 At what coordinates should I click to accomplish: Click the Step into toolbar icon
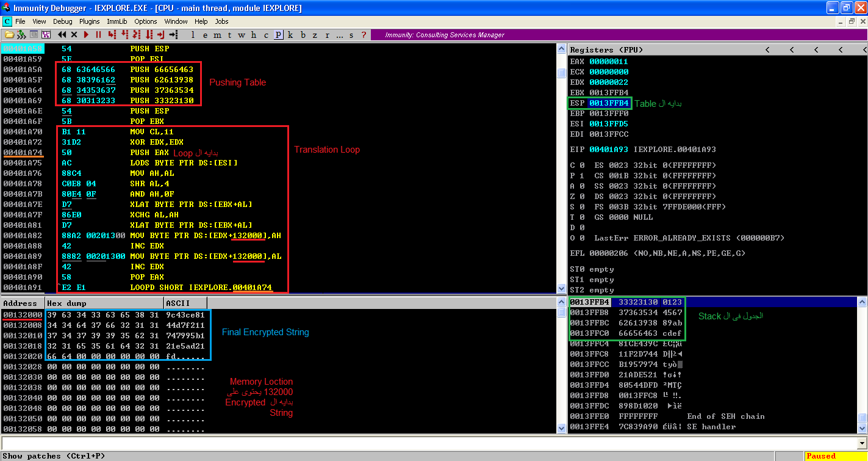[113, 35]
